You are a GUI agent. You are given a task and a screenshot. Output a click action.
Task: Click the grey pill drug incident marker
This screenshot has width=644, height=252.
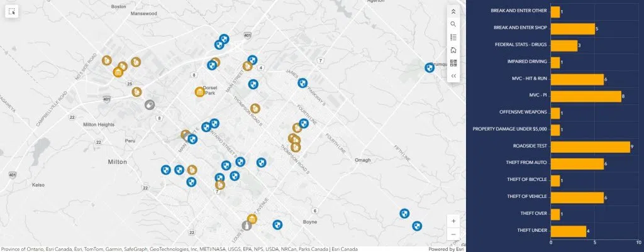149,105
